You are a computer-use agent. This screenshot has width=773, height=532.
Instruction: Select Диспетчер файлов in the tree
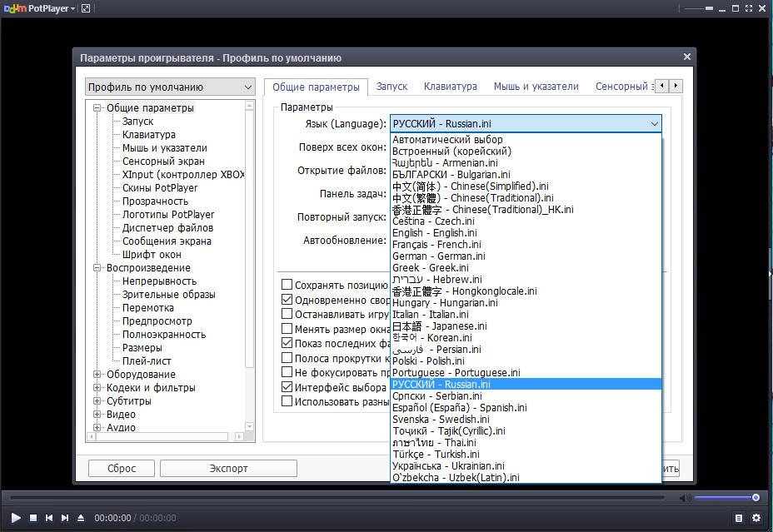click(x=167, y=228)
